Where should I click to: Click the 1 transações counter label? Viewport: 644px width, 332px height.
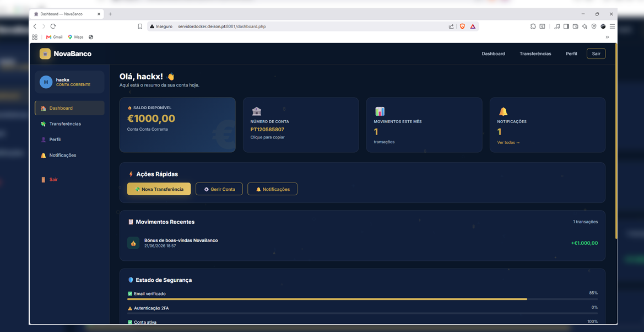pos(585,222)
